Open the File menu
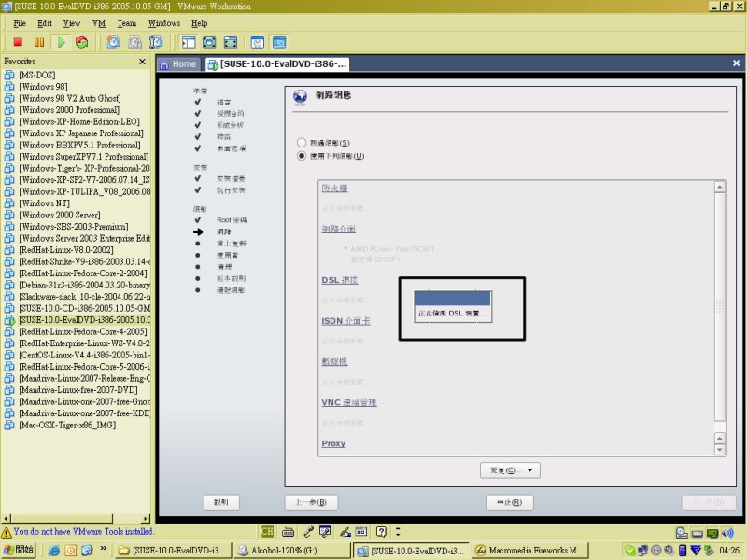The width and height of the screenshot is (747, 560). click(x=20, y=23)
